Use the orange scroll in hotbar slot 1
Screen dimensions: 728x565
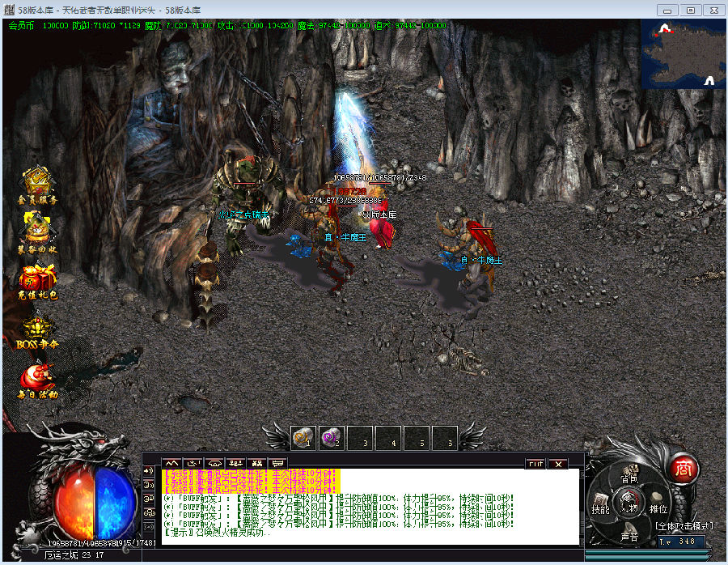[303, 438]
